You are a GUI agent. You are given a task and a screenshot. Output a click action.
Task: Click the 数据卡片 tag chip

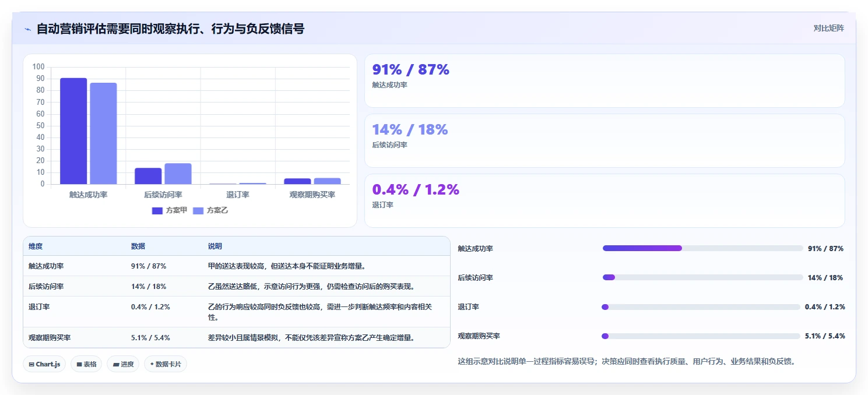(x=166, y=364)
